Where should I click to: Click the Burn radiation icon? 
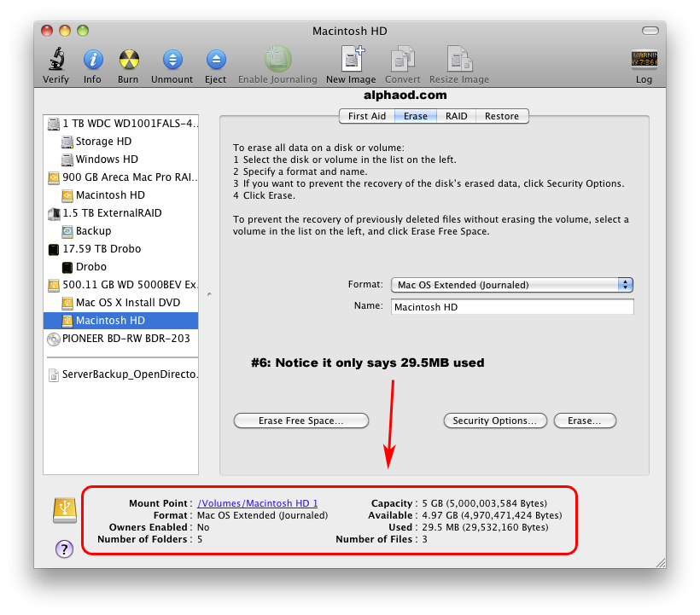click(x=129, y=60)
